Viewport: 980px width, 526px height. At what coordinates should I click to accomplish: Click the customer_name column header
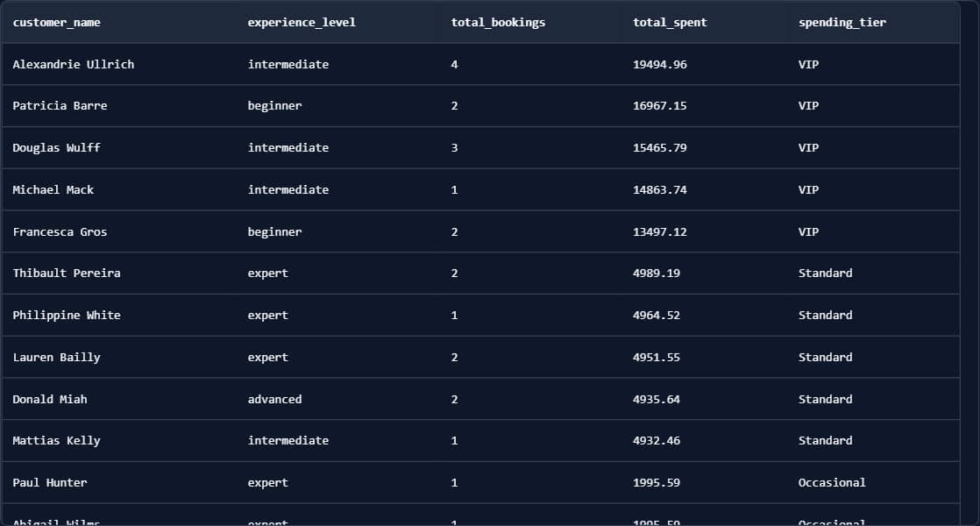(x=57, y=23)
